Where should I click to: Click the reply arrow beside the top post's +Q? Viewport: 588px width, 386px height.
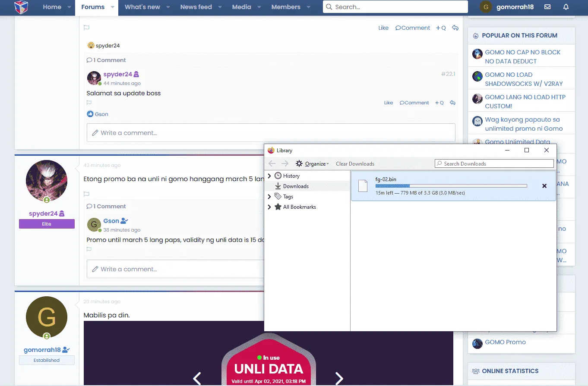coord(455,28)
